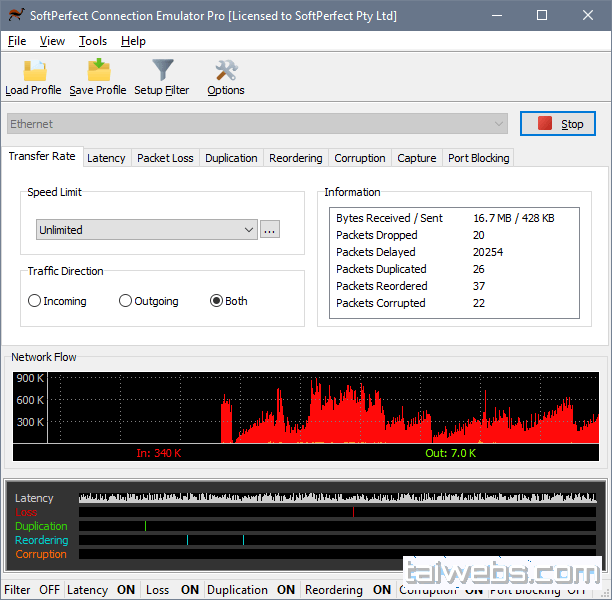
Task: Open the View menu
Action: tap(52, 41)
